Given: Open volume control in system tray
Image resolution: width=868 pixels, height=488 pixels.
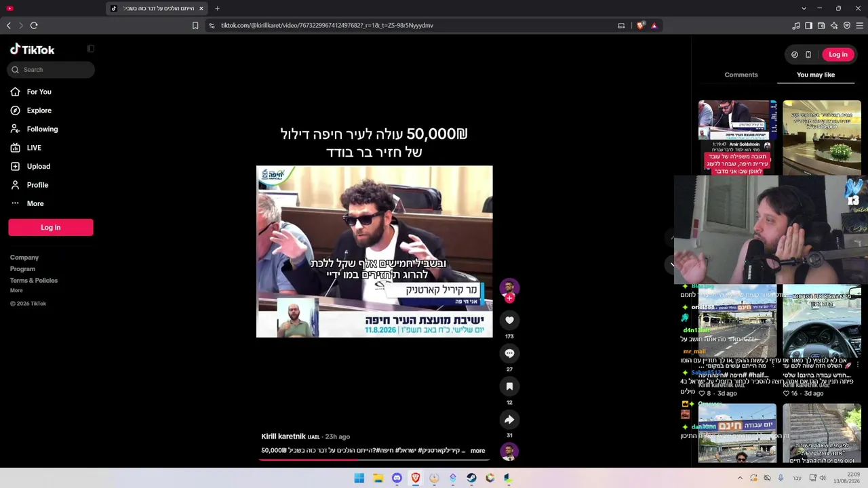Looking at the screenshot, I should click(823, 478).
